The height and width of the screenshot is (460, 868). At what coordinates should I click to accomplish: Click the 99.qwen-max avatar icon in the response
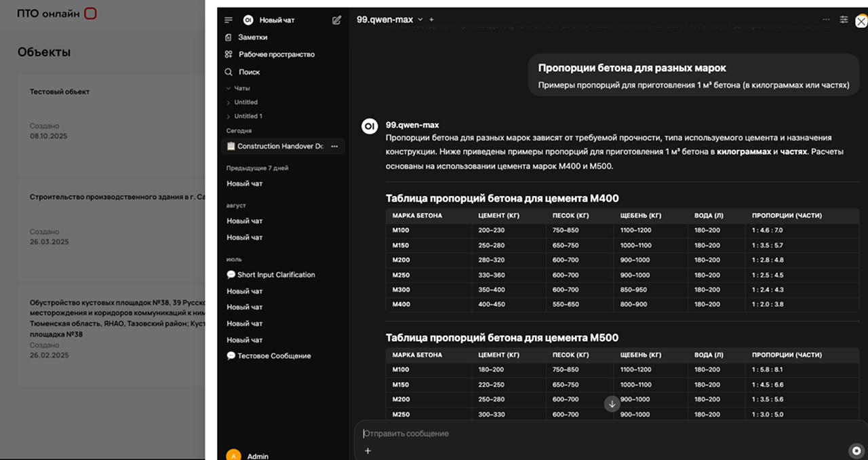369,126
